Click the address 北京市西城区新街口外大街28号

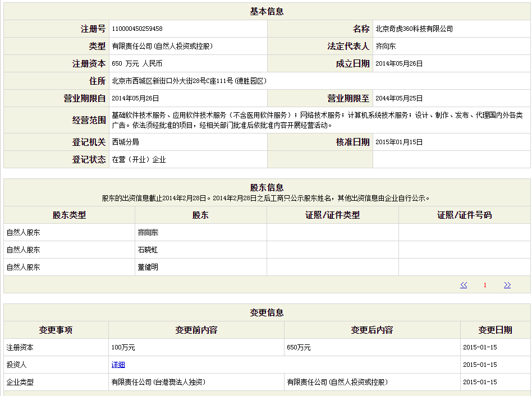(189, 81)
